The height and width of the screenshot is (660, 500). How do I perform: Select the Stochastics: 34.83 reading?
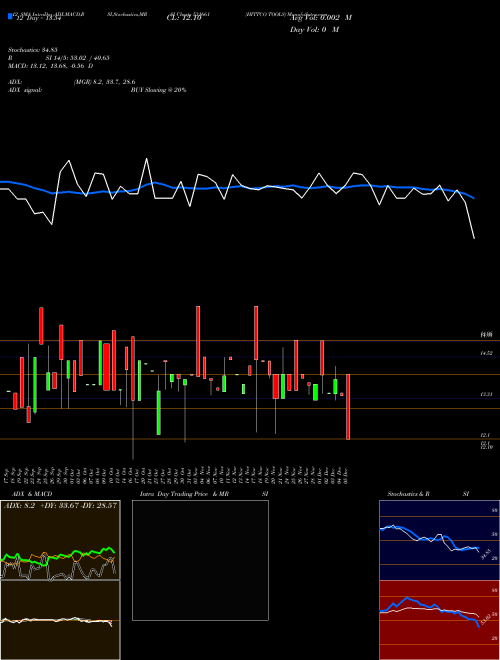pos(32,50)
